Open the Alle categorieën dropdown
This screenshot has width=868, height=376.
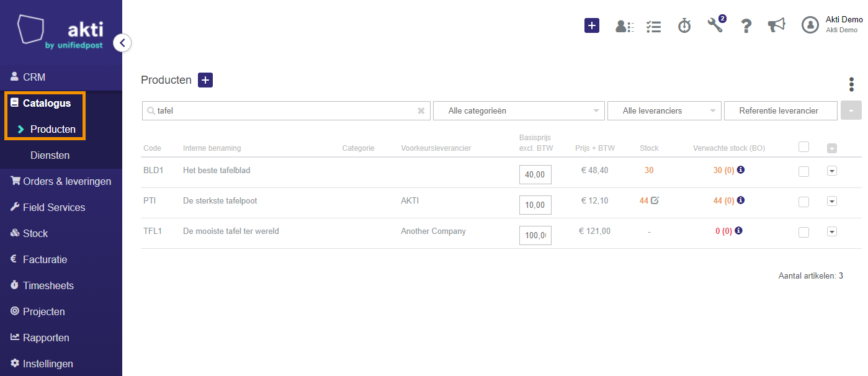[519, 111]
